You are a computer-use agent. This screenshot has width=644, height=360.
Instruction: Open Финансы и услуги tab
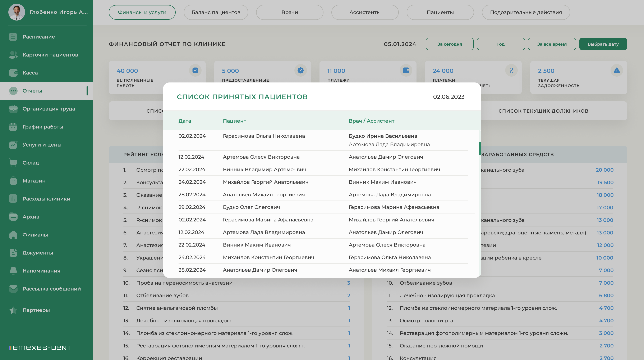[142, 12]
